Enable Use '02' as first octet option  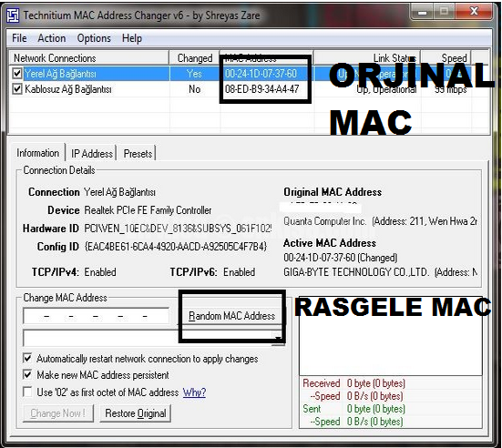(27, 392)
